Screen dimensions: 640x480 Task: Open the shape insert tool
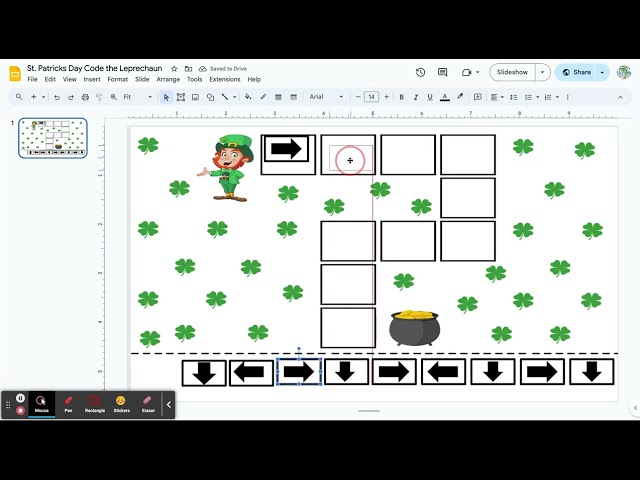point(210,97)
